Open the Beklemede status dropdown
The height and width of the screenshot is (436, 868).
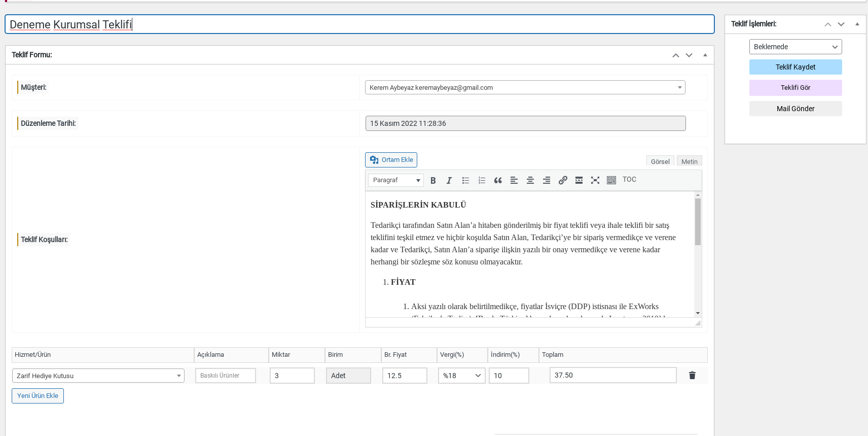(795, 47)
